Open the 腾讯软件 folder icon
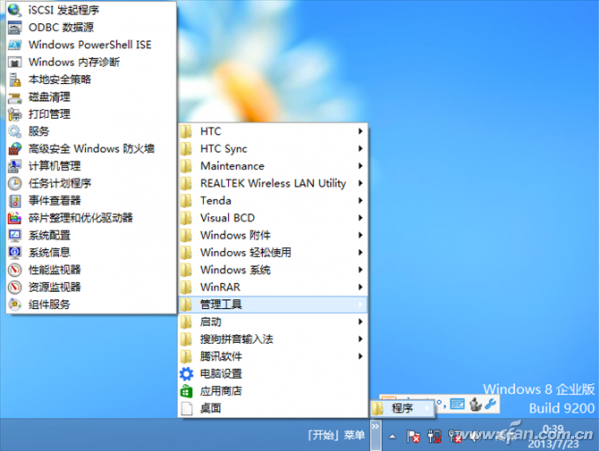 tap(186, 357)
